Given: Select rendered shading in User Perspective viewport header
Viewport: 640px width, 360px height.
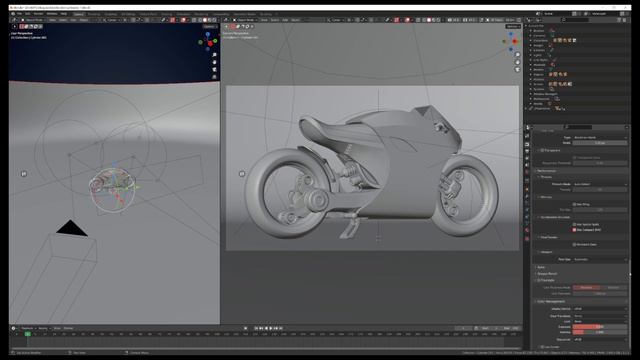Looking at the screenshot, I should pyautogui.click(x=214, y=20).
